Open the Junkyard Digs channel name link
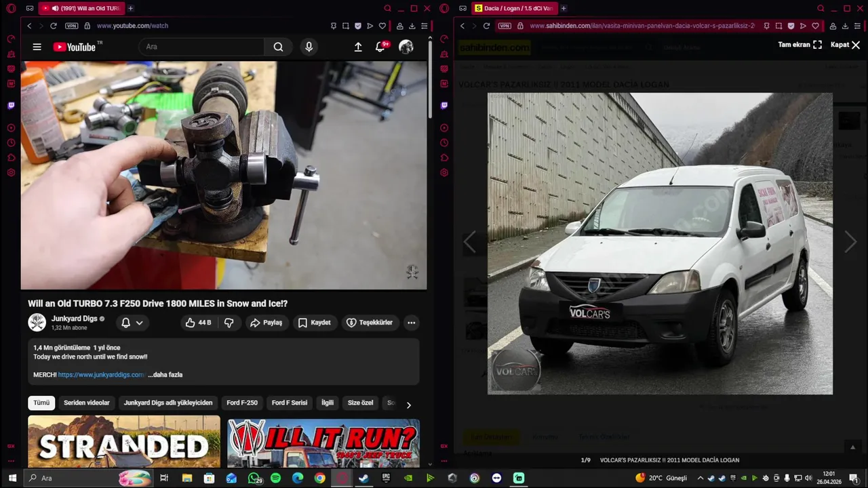The image size is (868, 488). tap(75, 319)
